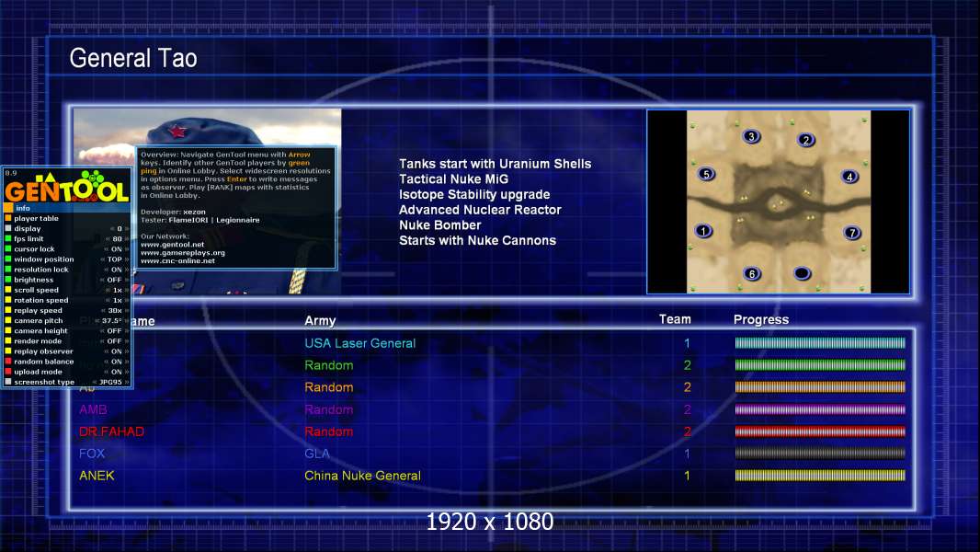Click the green square beside brightness
The width and height of the screenshot is (980, 552).
tap(8, 280)
